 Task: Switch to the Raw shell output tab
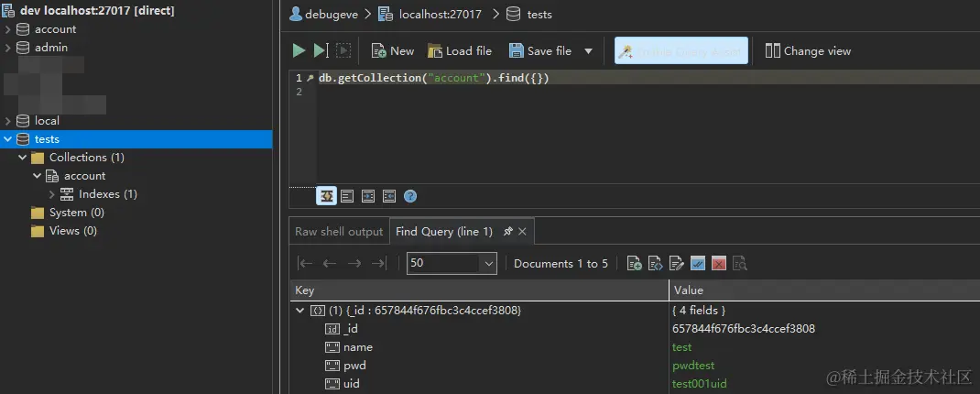(339, 232)
